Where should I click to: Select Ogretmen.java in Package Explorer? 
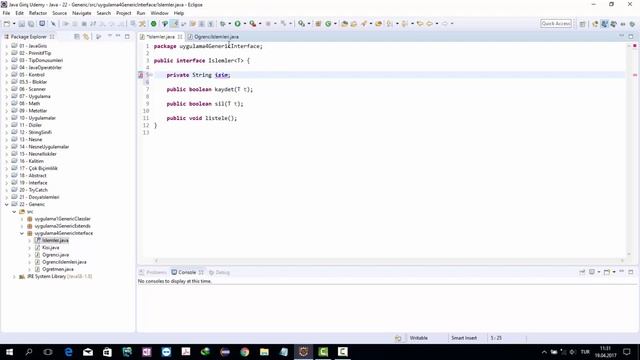(58, 269)
